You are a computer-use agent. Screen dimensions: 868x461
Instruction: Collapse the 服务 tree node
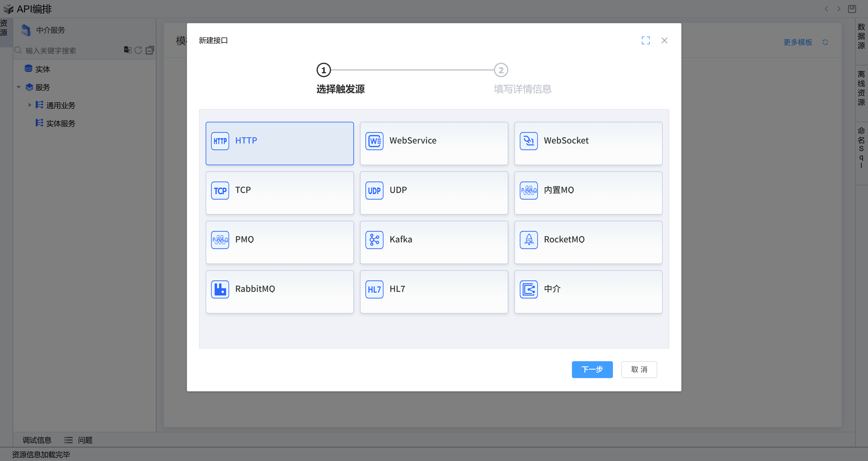(x=19, y=87)
